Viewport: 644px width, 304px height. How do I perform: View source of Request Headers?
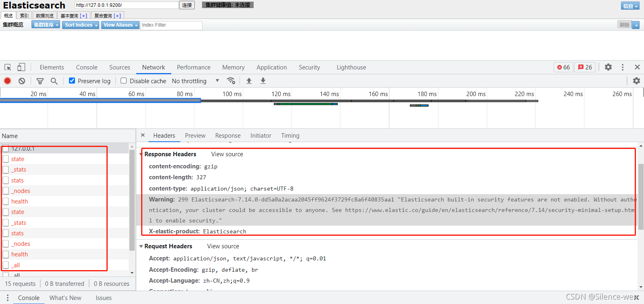[223, 246]
